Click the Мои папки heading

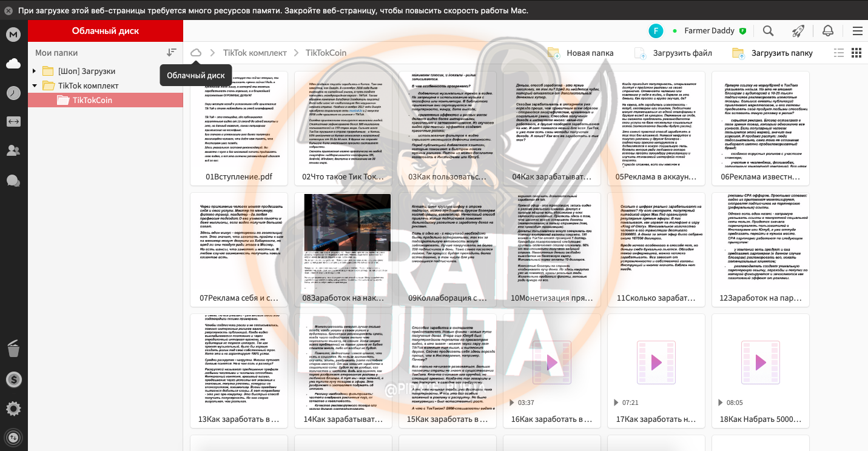click(56, 53)
